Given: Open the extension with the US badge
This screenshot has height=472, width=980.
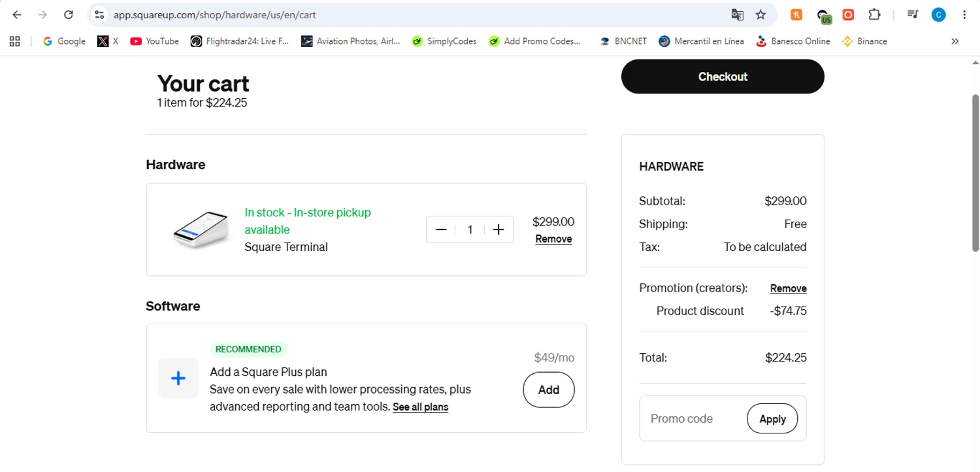Looking at the screenshot, I should [824, 15].
